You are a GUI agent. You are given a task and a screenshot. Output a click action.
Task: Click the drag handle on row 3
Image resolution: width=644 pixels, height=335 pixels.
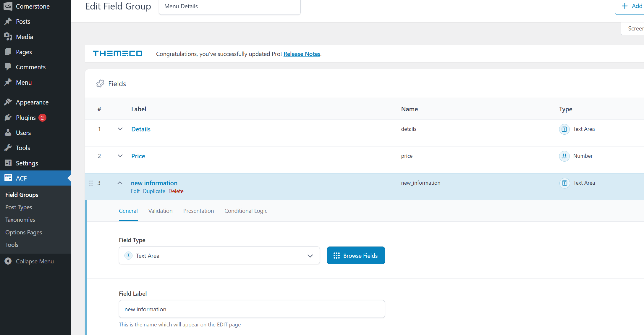coord(91,183)
